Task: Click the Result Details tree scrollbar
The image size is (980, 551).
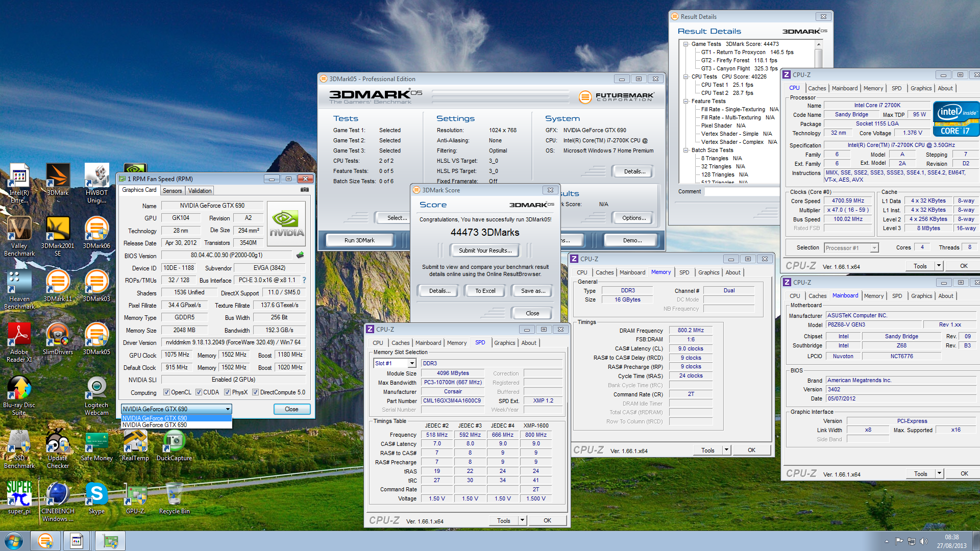Action: click(x=819, y=111)
